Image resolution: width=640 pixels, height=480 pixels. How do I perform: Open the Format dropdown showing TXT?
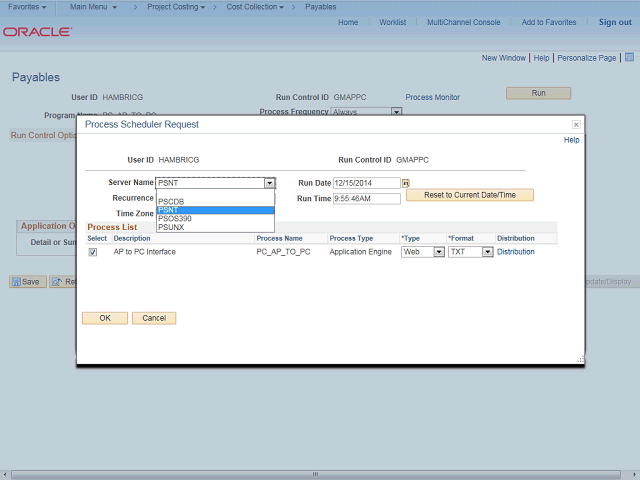point(487,252)
